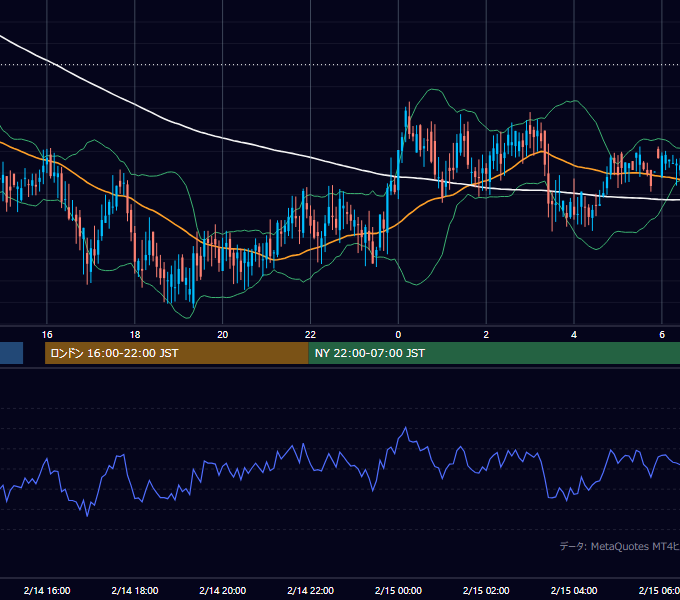Click the '2/15 00:00' time label
Image resolution: width=680 pixels, height=600 pixels.
tap(398, 590)
